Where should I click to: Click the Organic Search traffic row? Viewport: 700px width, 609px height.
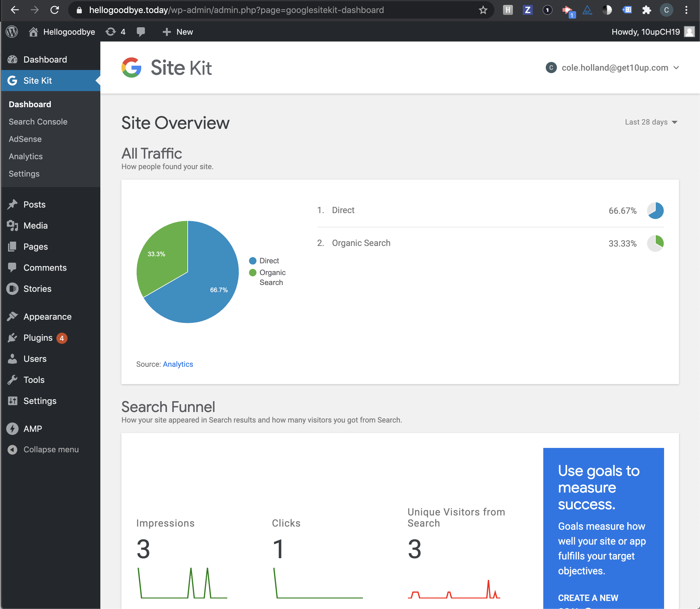[490, 243]
